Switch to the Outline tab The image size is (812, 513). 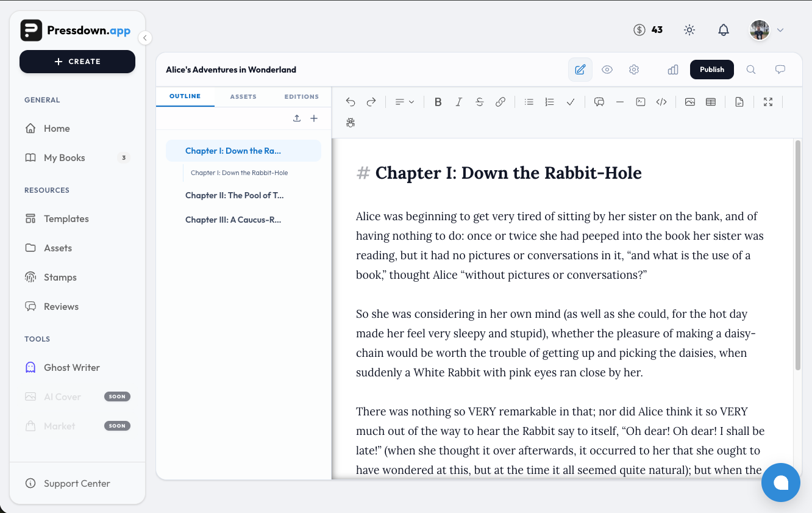185,96
